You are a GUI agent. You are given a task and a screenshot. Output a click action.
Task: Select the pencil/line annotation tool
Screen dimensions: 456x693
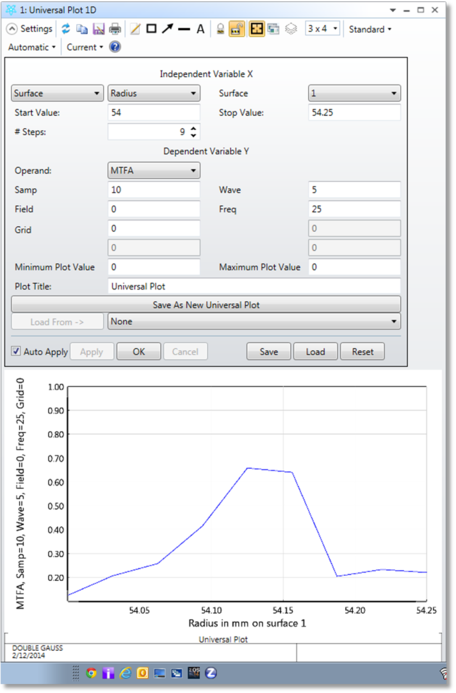pyautogui.click(x=135, y=29)
